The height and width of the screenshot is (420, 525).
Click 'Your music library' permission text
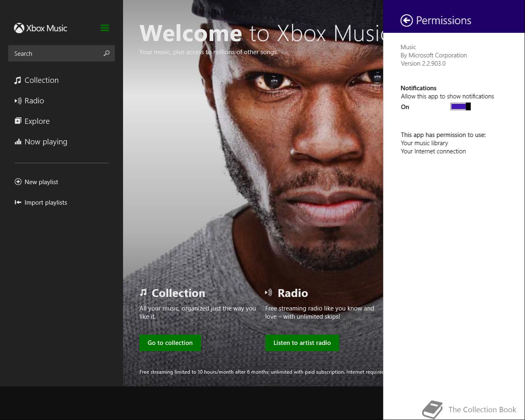(424, 143)
